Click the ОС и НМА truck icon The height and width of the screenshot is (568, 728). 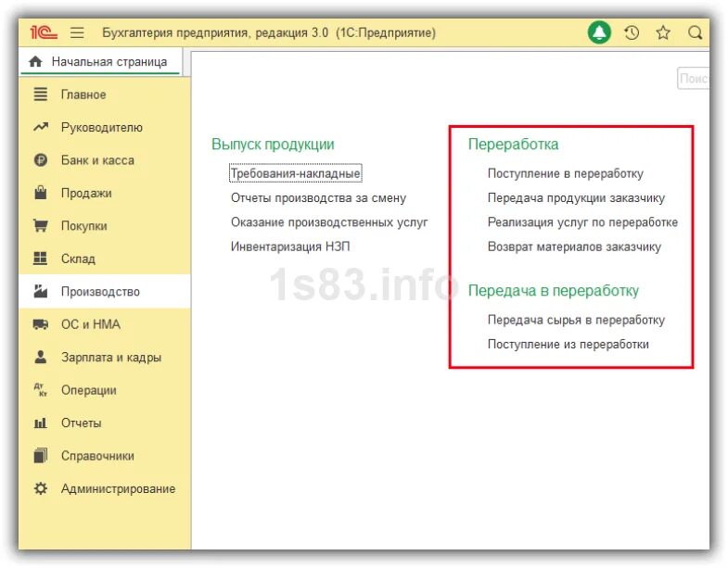tap(41, 324)
